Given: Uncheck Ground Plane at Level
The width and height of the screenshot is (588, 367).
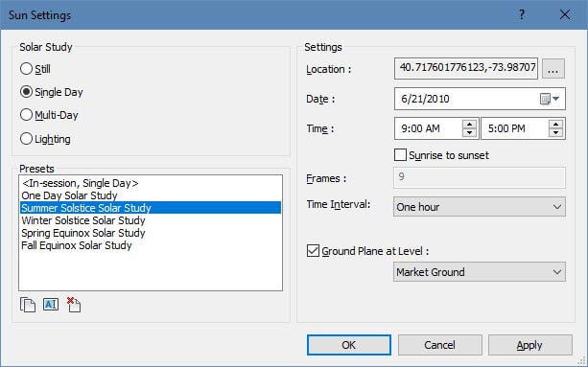Looking at the screenshot, I should [x=313, y=250].
